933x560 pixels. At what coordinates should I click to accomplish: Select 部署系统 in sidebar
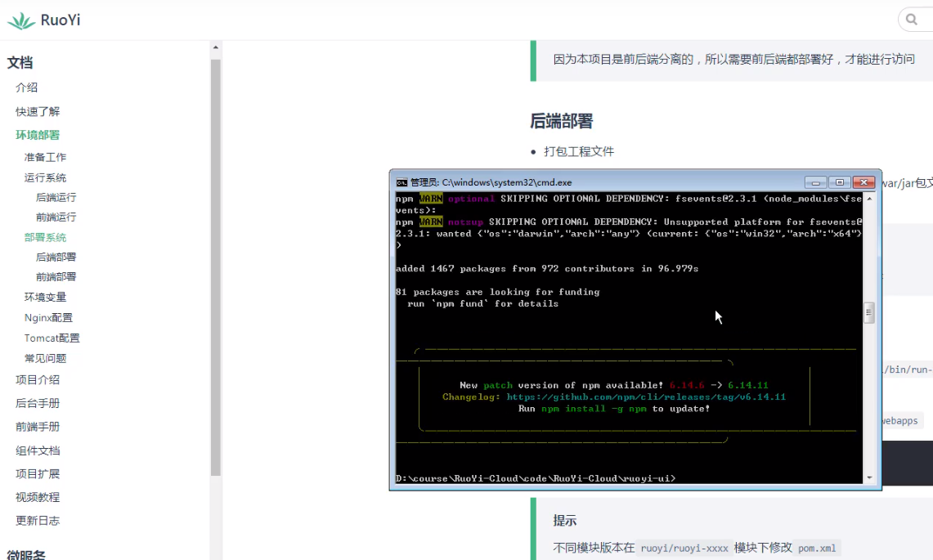(45, 237)
